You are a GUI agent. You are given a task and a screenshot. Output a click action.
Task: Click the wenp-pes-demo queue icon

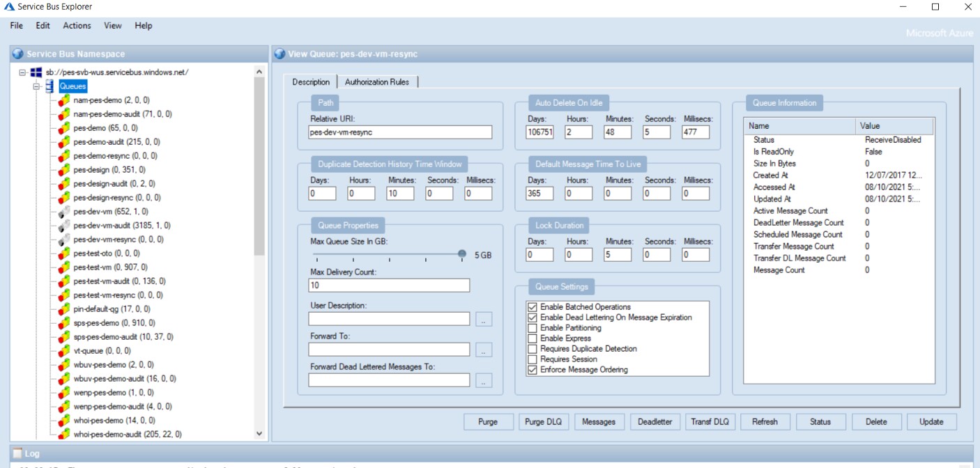[63, 393]
